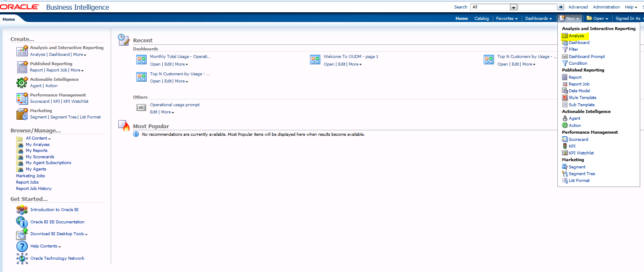Click KPI Watchlist link in Create section
Image resolution: width=644 pixels, height=272 pixels.
(76, 102)
